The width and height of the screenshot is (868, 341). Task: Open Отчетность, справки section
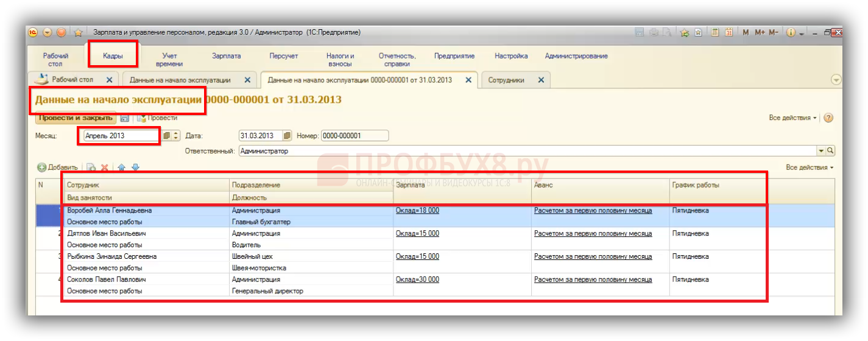[x=397, y=60]
